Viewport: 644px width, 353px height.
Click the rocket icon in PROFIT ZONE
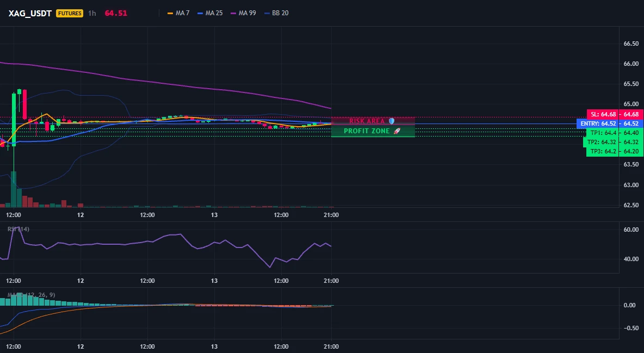(397, 131)
